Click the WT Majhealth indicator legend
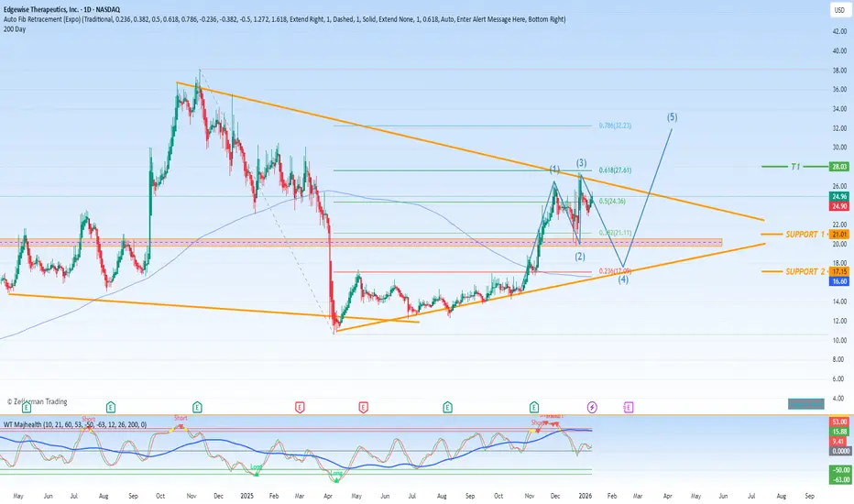This screenshot has height=504, width=854. click(x=75, y=424)
